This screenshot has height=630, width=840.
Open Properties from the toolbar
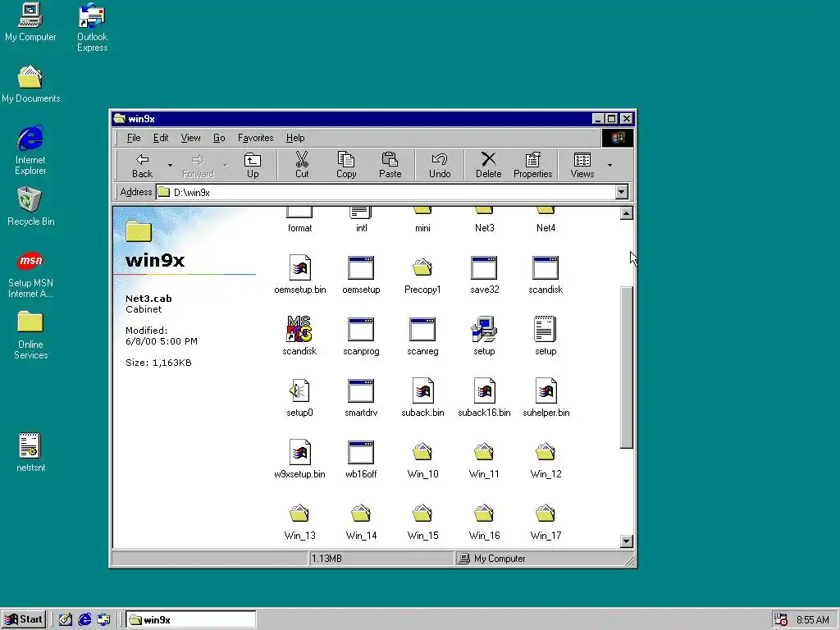coord(532,165)
